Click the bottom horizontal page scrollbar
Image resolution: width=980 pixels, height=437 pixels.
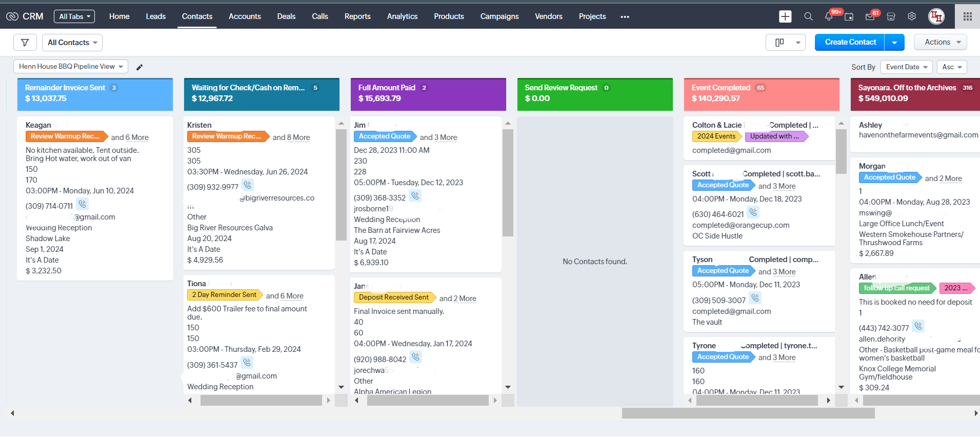tap(748, 413)
